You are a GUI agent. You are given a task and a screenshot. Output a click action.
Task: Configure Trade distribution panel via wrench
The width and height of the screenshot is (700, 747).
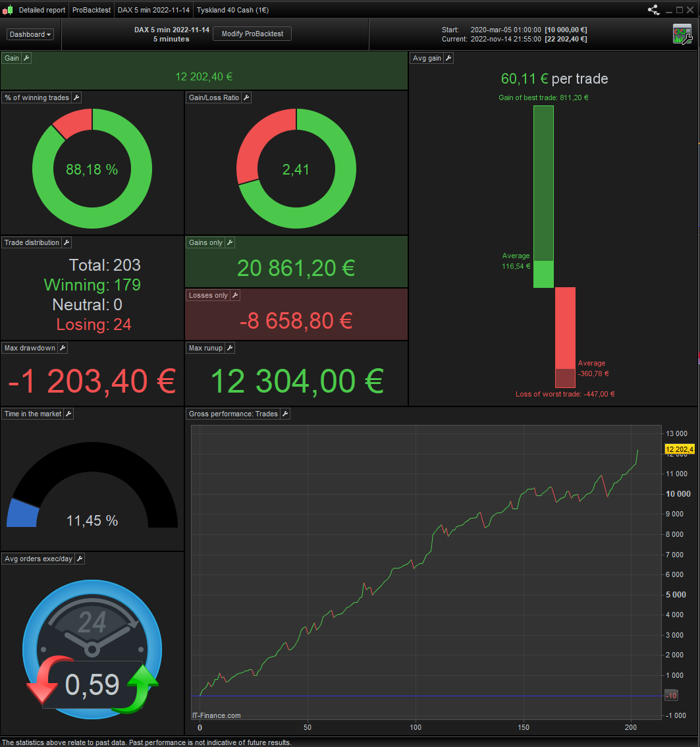[x=67, y=242]
